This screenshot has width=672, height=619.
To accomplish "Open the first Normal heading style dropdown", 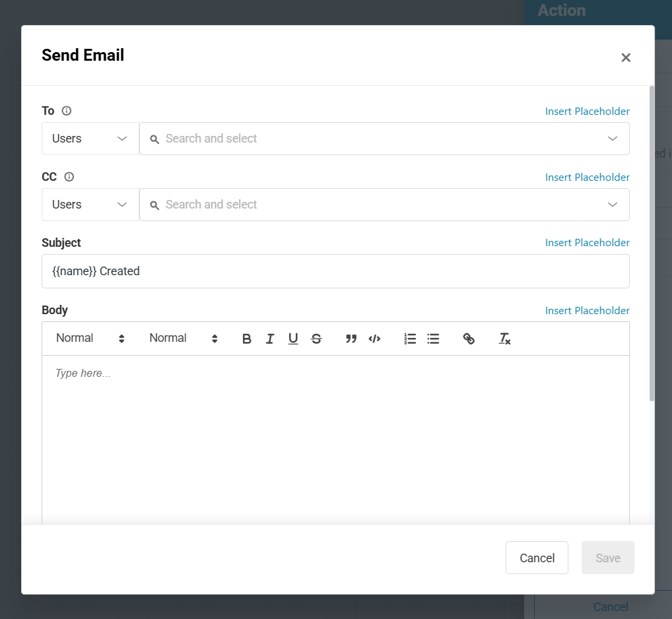I will click(x=90, y=339).
